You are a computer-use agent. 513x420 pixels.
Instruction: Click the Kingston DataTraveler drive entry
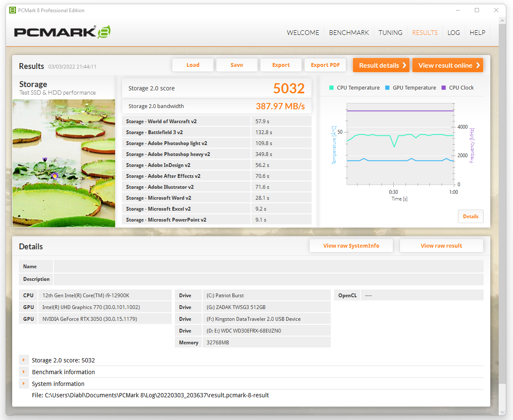(x=267, y=319)
